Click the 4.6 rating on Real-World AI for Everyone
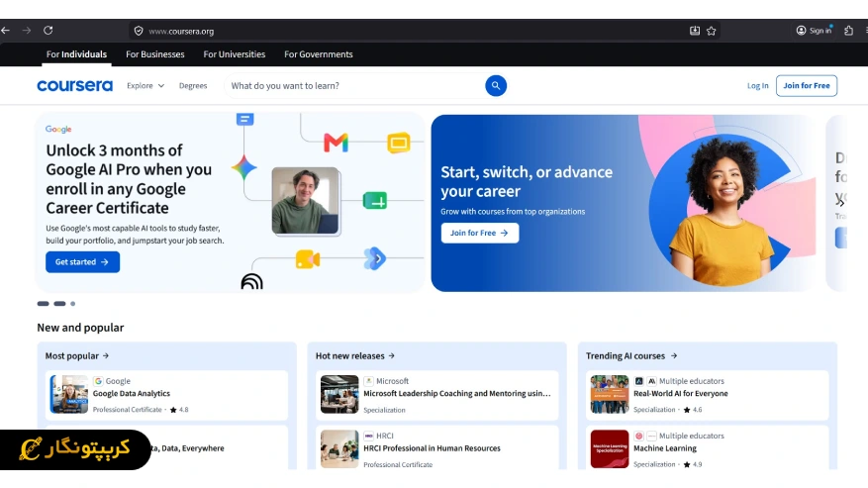The height and width of the screenshot is (488, 868). click(x=693, y=410)
